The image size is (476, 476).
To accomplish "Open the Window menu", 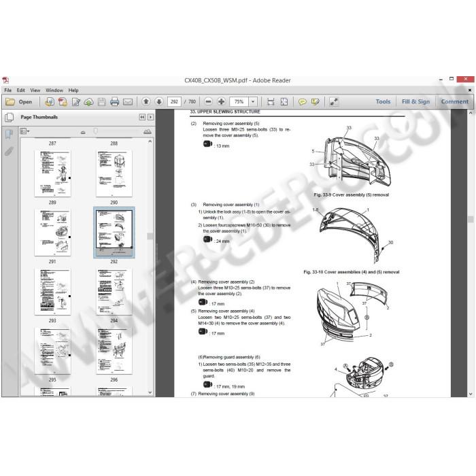I will click(54, 90).
